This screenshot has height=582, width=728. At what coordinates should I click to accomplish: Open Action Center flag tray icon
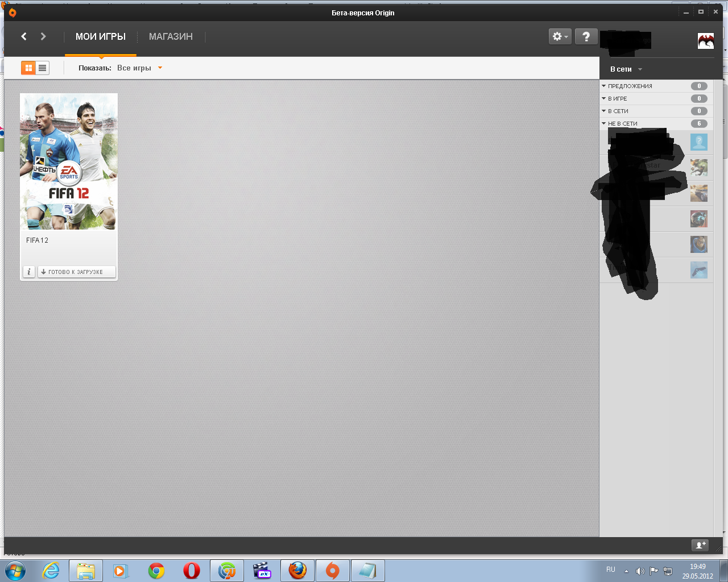654,571
